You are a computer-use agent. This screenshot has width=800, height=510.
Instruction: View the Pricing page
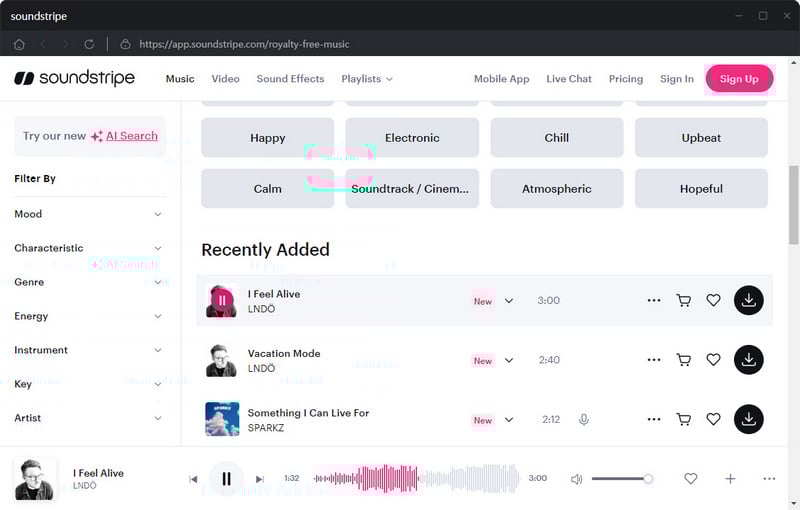(626, 79)
